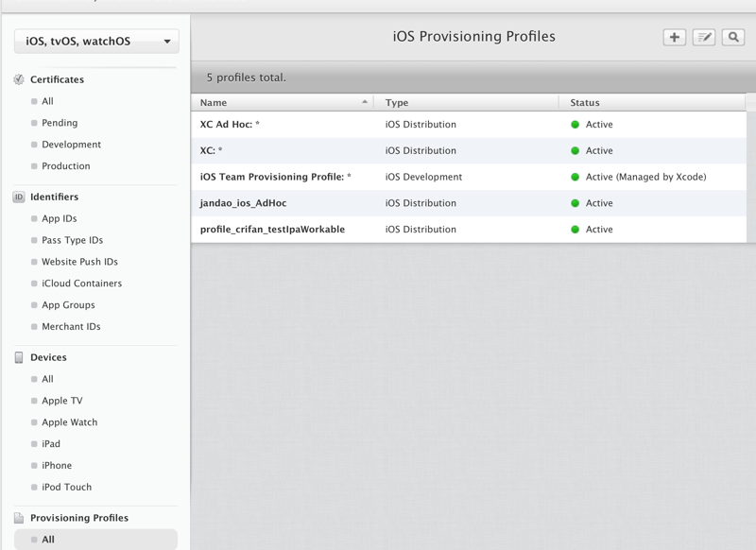This screenshot has width=756, height=550.
Task: Click the Identifiers ID icon
Action: [x=19, y=197]
